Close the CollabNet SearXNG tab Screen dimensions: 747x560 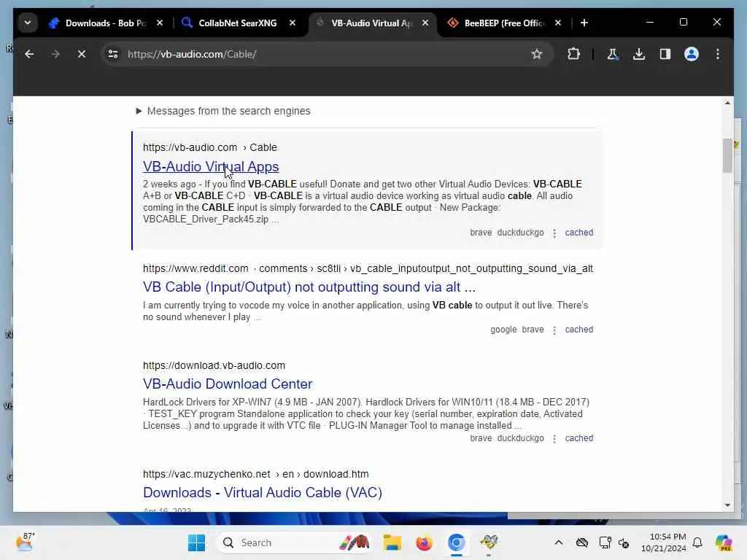click(293, 23)
